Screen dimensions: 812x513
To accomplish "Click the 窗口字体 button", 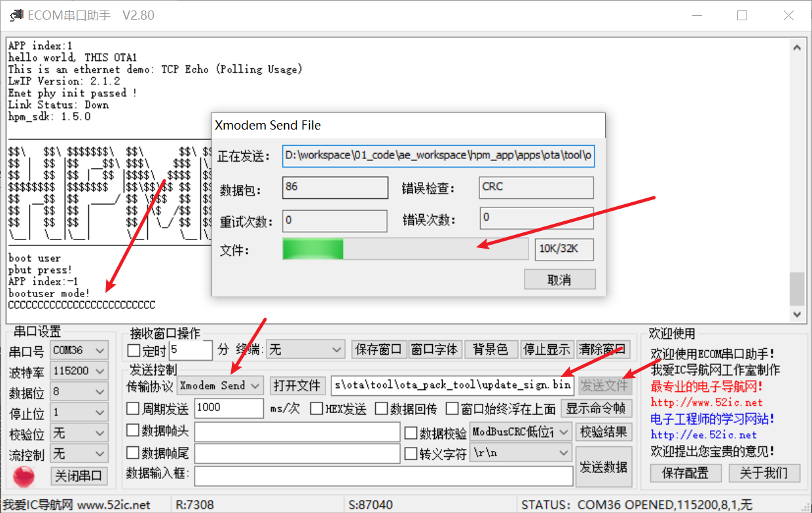I will point(434,349).
